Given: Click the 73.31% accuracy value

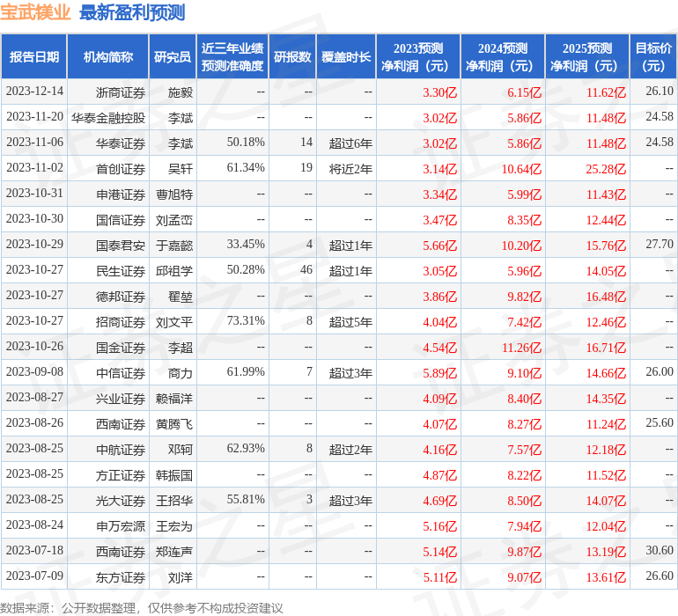Looking at the screenshot, I should [x=246, y=320].
